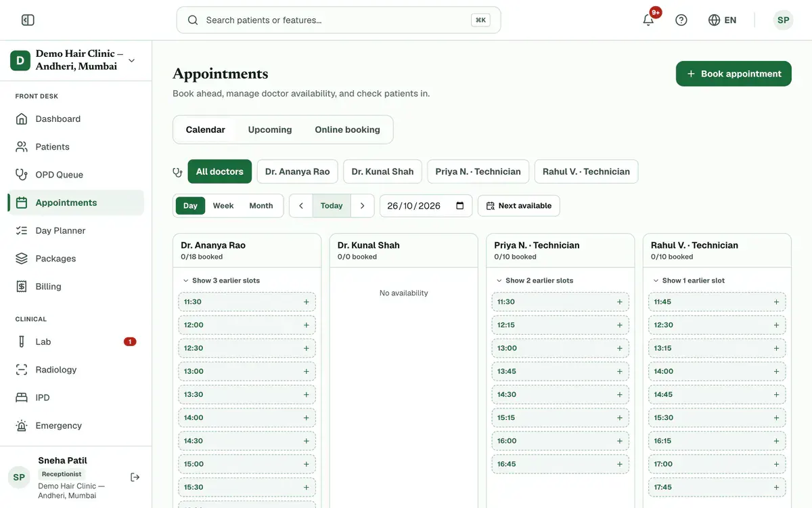Filter by Dr. Kunal Shah
Image resolution: width=812 pixels, height=508 pixels.
pyautogui.click(x=383, y=171)
